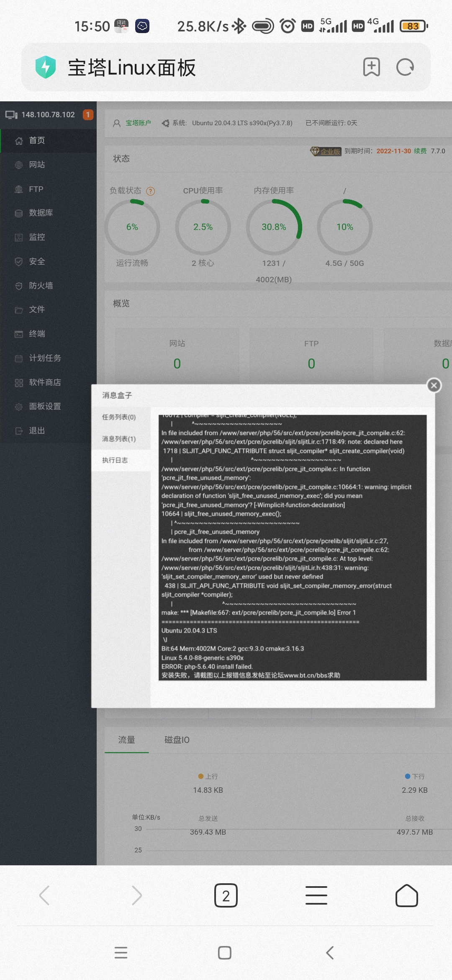
Task: Click '2022-11-30' expiry date text
Action: pyautogui.click(x=394, y=151)
